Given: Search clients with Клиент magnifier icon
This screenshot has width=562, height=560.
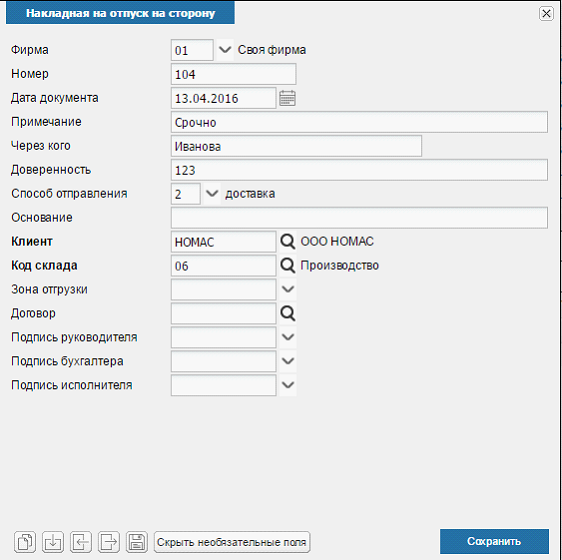Looking at the screenshot, I should pyautogui.click(x=287, y=242).
